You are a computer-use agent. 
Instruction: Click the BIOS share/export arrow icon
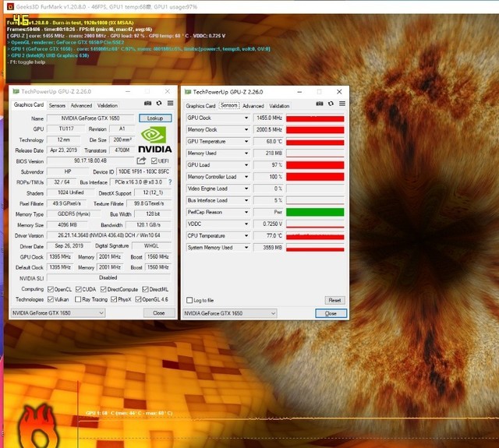coord(141,161)
